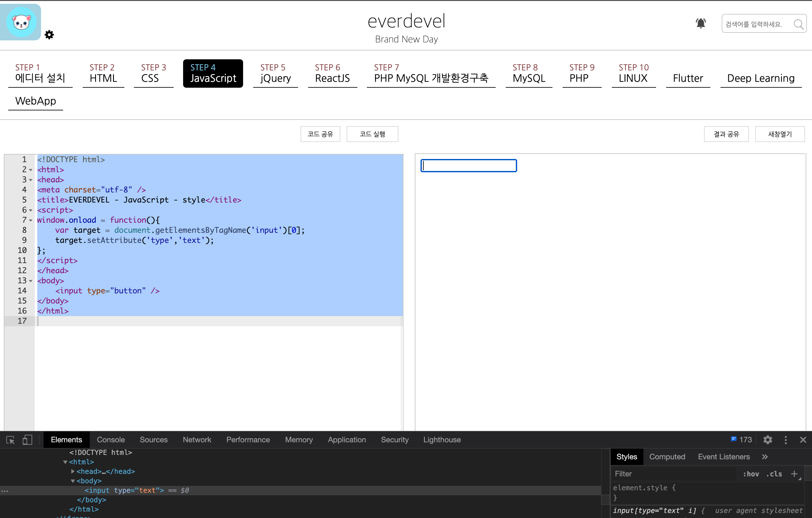Switch to Computed styles tab
Viewport: 812px width, 518px height.
pos(667,457)
